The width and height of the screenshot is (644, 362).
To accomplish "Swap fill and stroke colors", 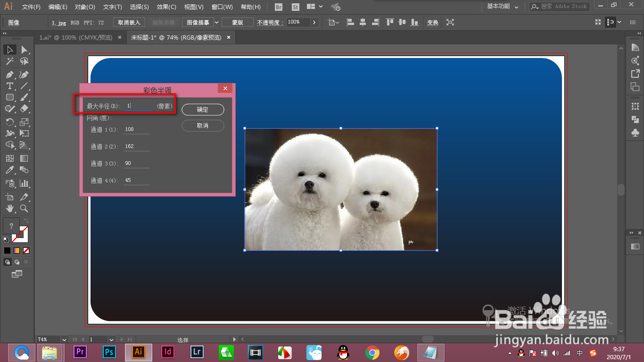I will coord(26,221).
